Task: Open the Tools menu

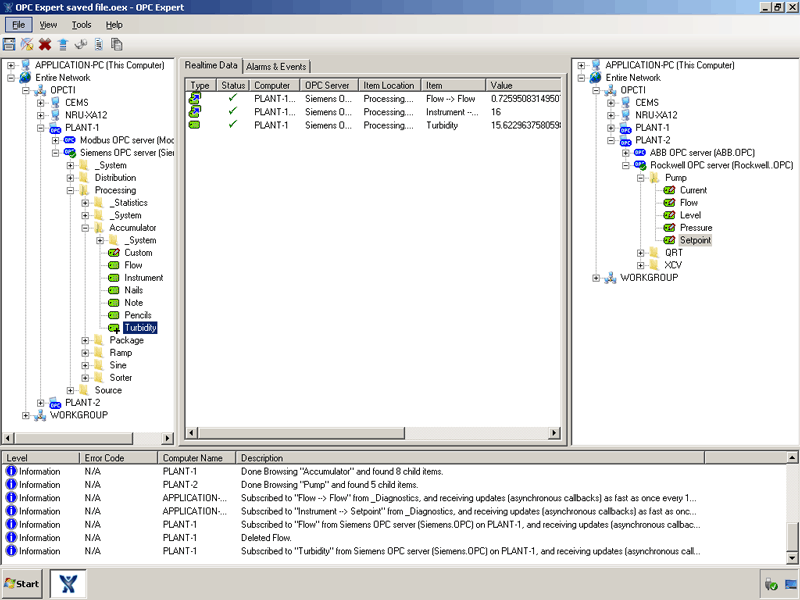Action: 82,24
